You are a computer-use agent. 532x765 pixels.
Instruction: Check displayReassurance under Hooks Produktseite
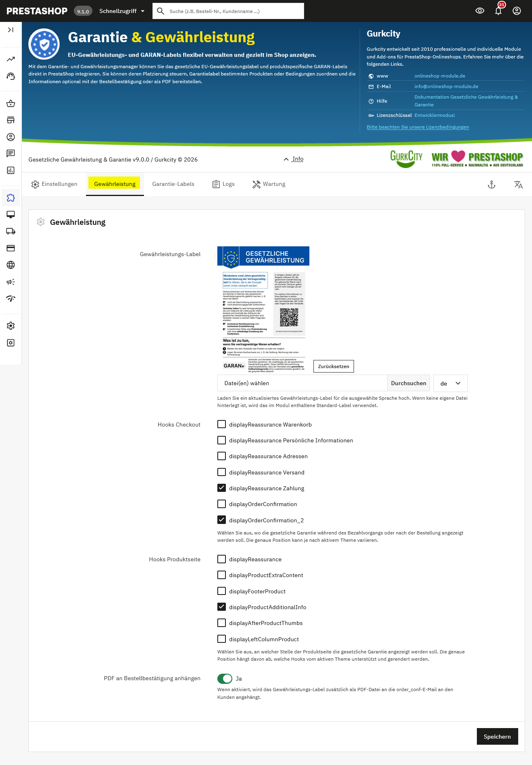coord(221,559)
